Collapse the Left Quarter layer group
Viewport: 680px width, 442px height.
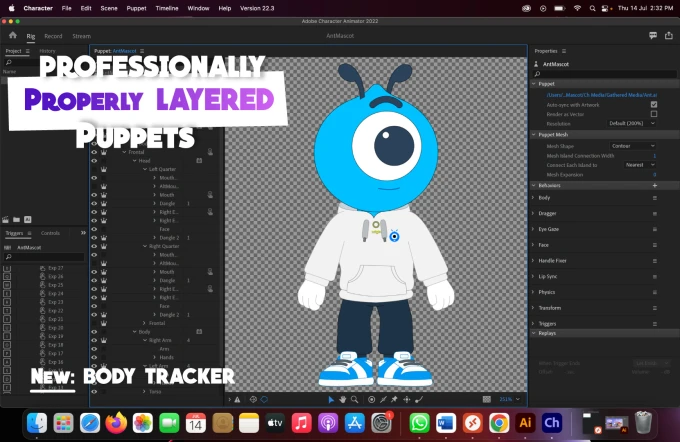(145, 169)
